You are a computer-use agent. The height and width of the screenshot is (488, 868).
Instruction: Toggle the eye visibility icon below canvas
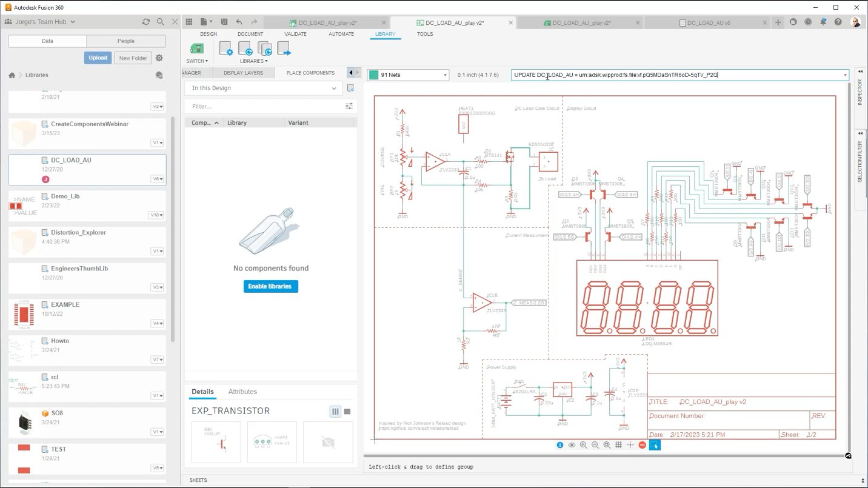572,445
